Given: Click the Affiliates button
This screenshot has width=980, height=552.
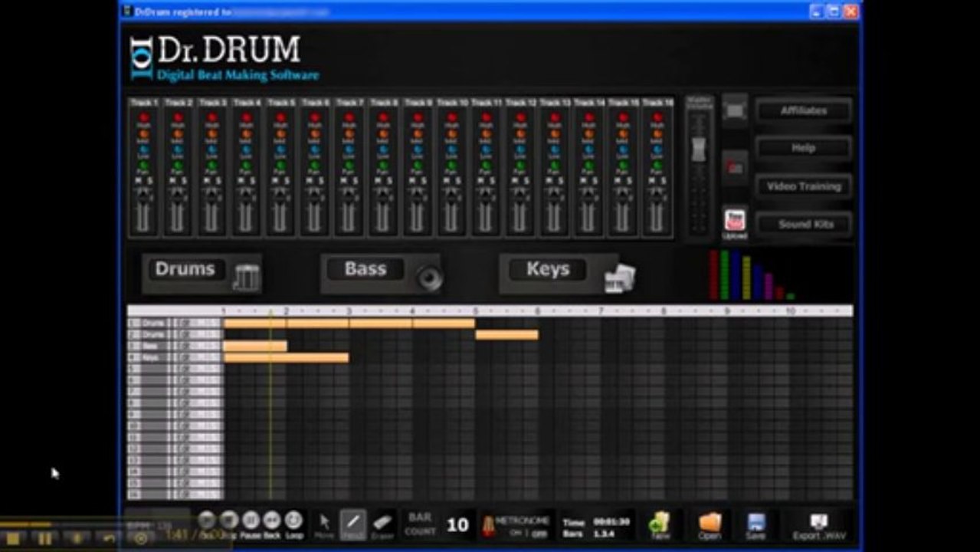Looking at the screenshot, I should click(x=803, y=110).
